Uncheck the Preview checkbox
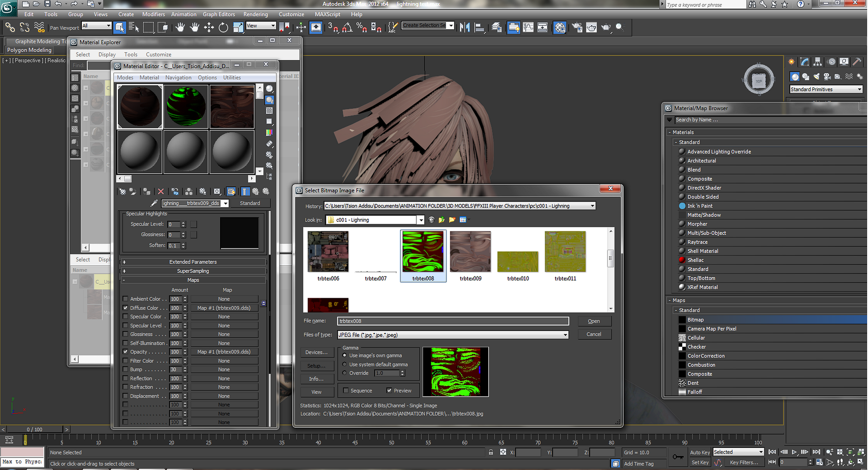The height and width of the screenshot is (470, 868). [389, 390]
